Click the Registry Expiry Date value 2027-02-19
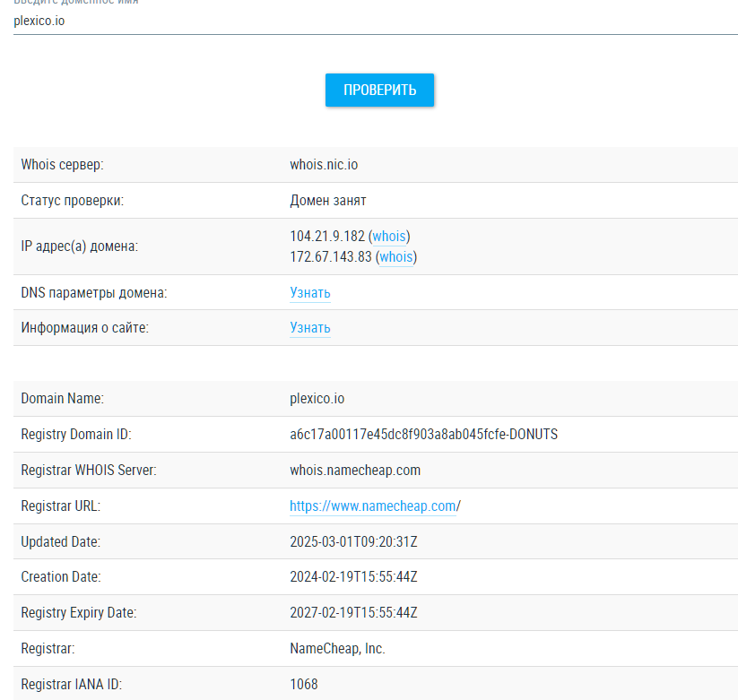Image resolution: width=738 pixels, height=700 pixels. tap(353, 614)
